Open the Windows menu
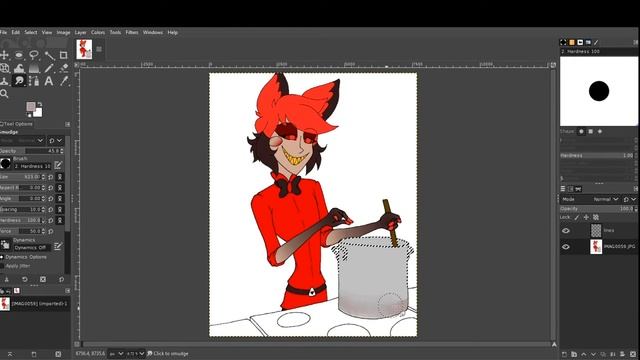Screen dimensions: 640x360 [x=153, y=32]
